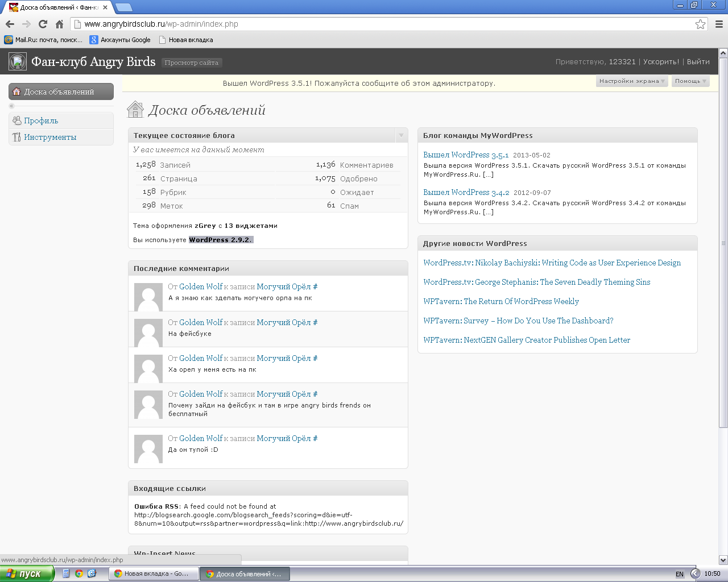728x582 pixels.
Task: Click the 13 виджетами link
Action: (251, 226)
